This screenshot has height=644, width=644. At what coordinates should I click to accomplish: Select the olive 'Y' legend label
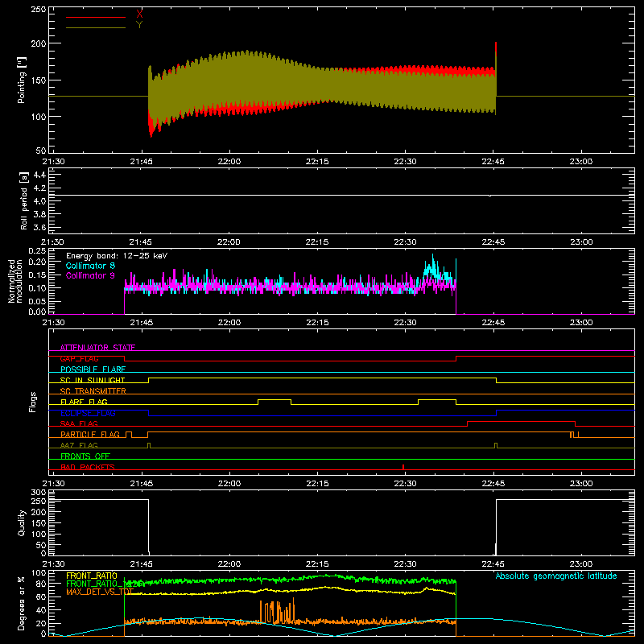click(139, 25)
